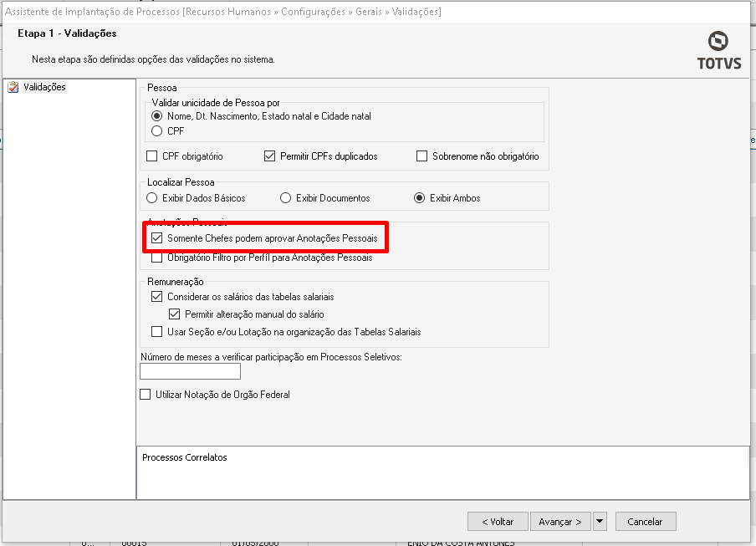Uncheck Permitir CPFs duplicados
Screen dimensions: 756x546
269,156
